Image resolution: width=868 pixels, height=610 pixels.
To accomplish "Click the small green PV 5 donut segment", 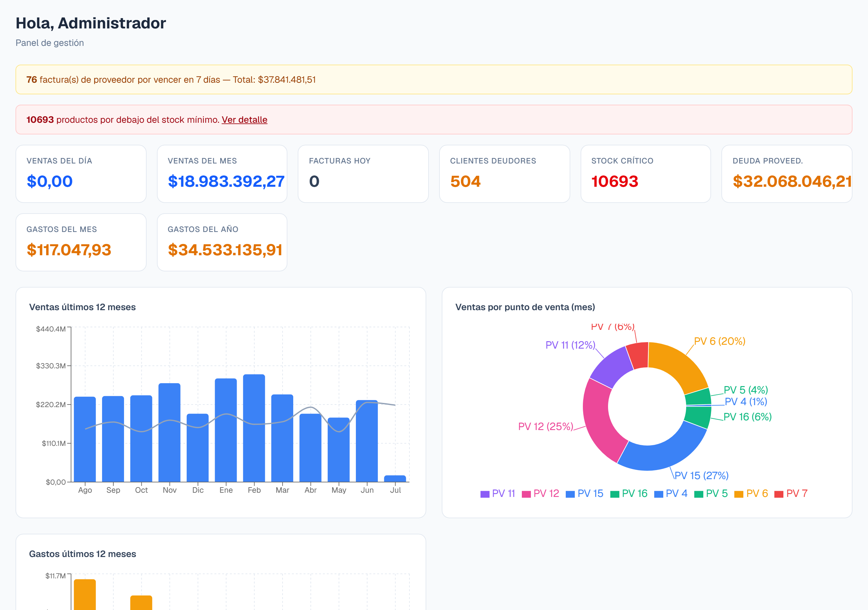I will point(698,397).
